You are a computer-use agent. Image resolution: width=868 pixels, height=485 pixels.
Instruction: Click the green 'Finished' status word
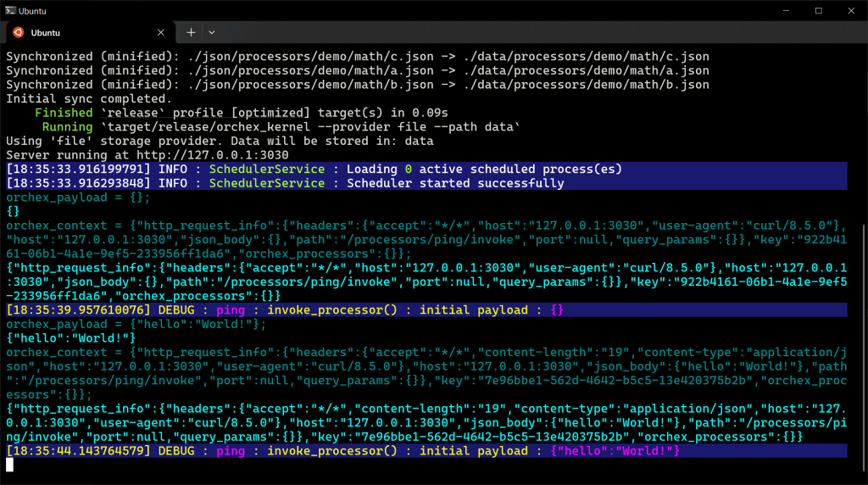tap(64, 113)
